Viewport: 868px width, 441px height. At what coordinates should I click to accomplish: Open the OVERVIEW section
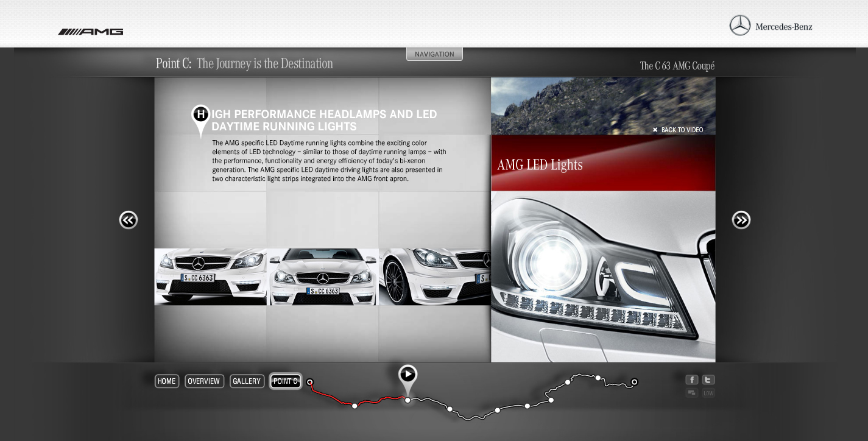point(204,381)
